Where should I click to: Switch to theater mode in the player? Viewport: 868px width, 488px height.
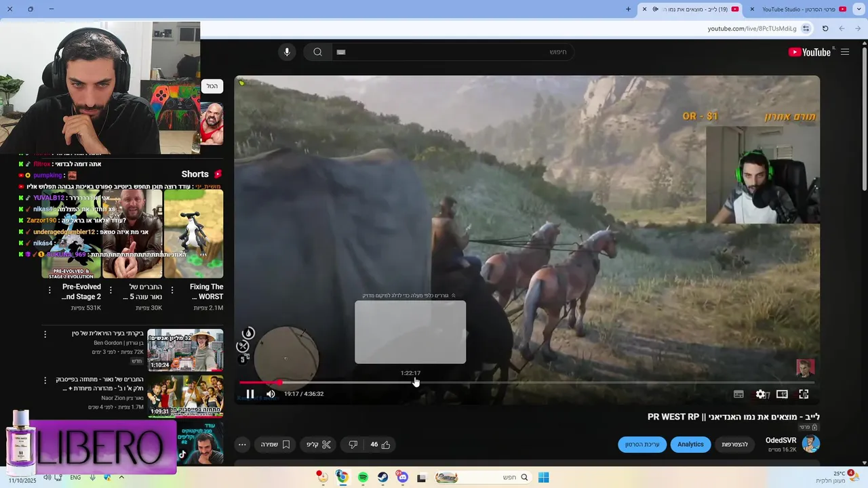[x=782, y=394]
